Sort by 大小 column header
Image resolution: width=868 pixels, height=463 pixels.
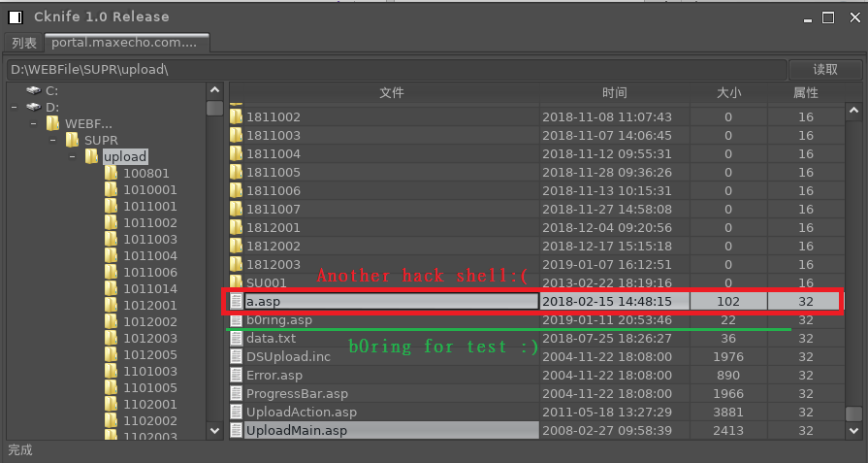[x=728, y=92]
